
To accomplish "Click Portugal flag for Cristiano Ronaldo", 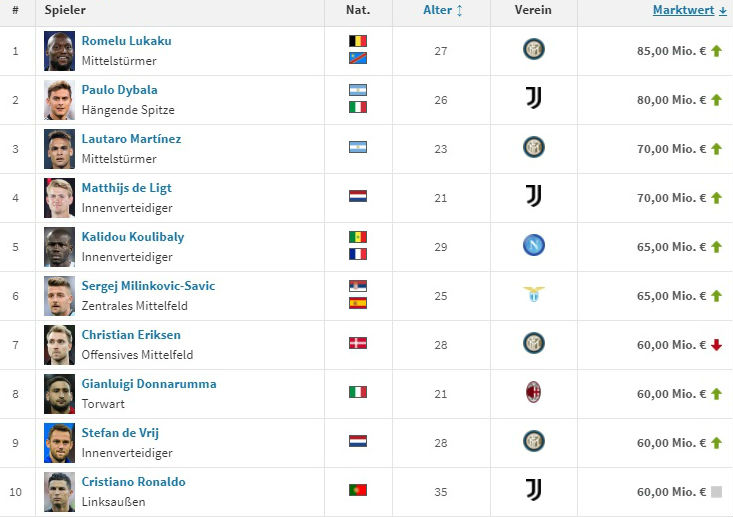I will pos(357,491).
